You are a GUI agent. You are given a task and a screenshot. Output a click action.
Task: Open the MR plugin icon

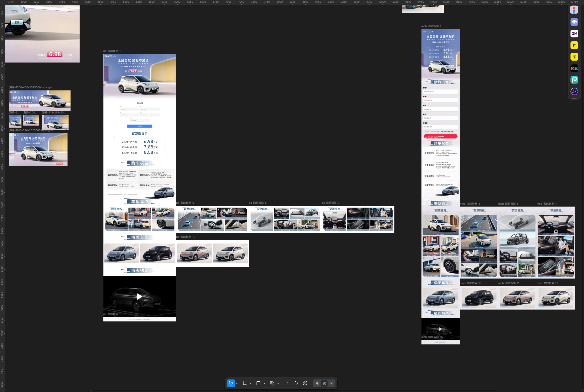(574, 68)
